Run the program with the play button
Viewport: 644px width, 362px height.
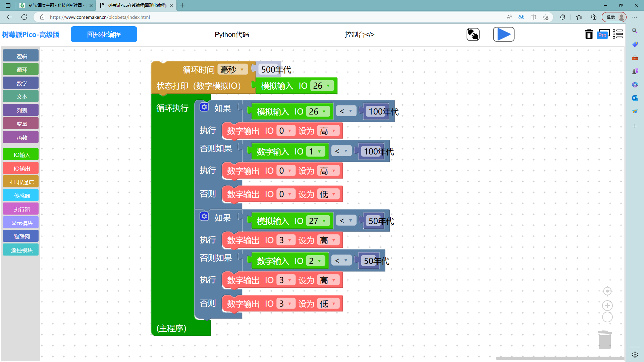point(503,34)
